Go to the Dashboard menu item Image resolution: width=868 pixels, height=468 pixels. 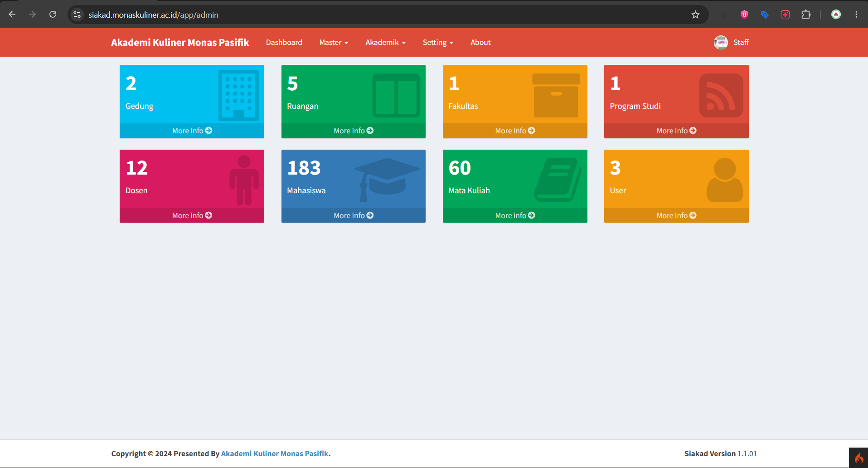[x=284, y=42]
